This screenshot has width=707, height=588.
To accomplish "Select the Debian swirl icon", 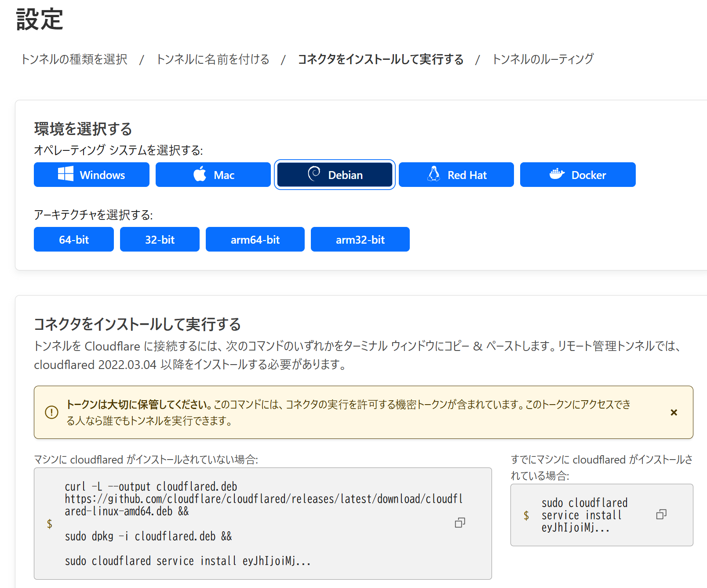I will pyautogui.click(x=313, y=174).
